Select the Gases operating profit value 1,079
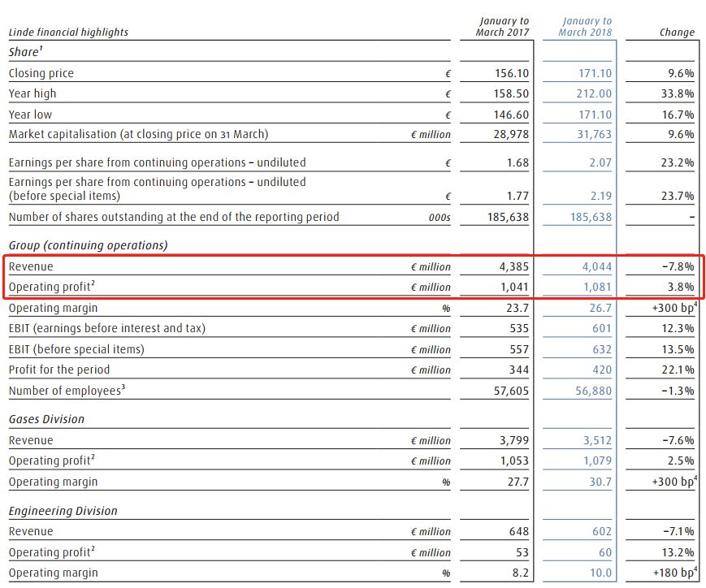Image resolution: width=706 pixels, height=588 pixels. tap(597, 460)
